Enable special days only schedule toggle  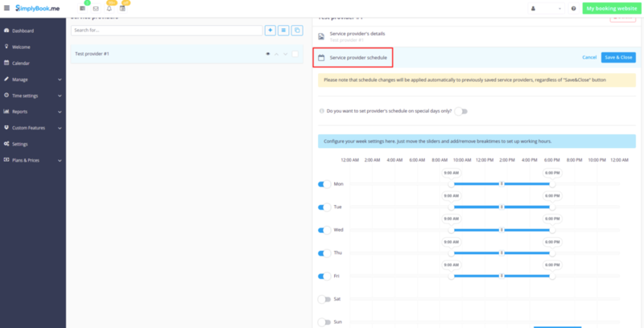click(x=461, y=111)
